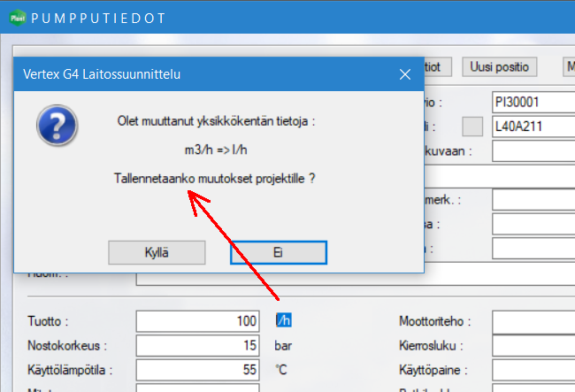Click the Nostokorkeus field showing 15

pyautogui.click(x=197, y=345)
